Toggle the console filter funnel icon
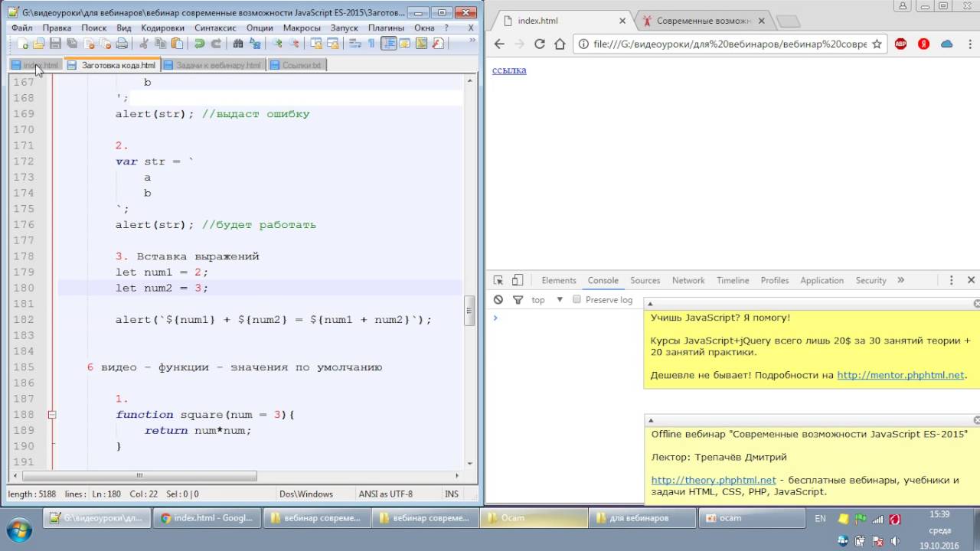Image resolution: width=980 pixels, height=551 pixels. (x=518, y=300)
